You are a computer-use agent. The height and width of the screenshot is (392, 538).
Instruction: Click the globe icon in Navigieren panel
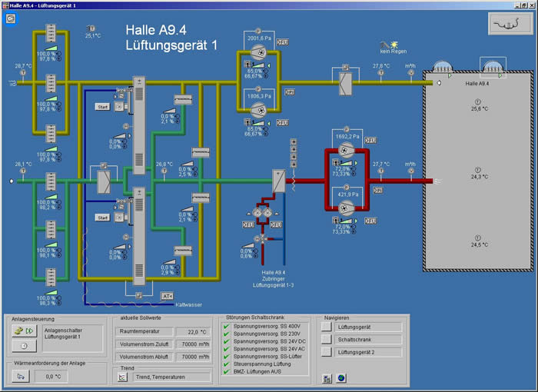tap(340, 377)
